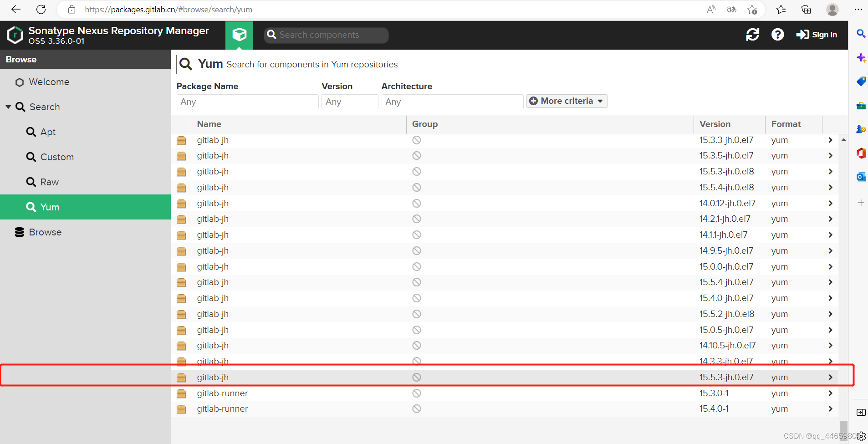868x444 pixels.
Task: Click the translate icon in the address bar
Action: [x=731, y=9]
